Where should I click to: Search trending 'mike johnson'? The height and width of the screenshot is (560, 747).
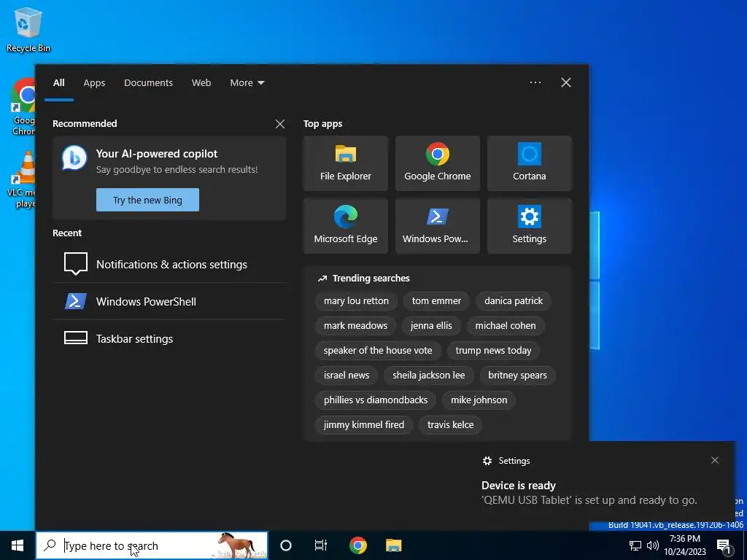pyautogui.click(x=479, y=400)
